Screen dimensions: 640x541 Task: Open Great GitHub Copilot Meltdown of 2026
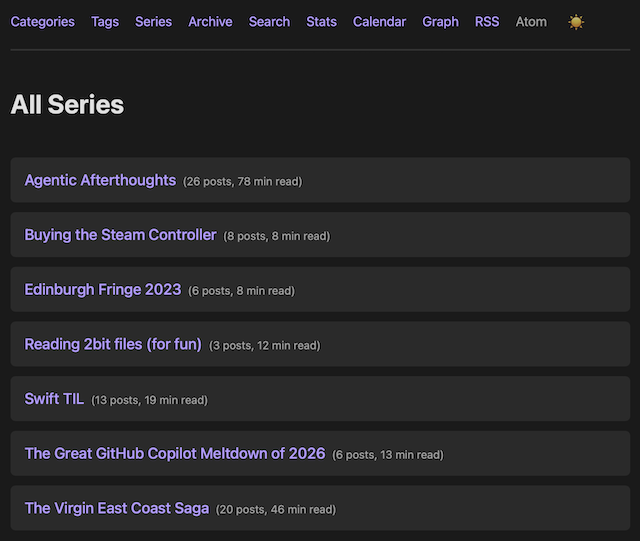(175, 454)
